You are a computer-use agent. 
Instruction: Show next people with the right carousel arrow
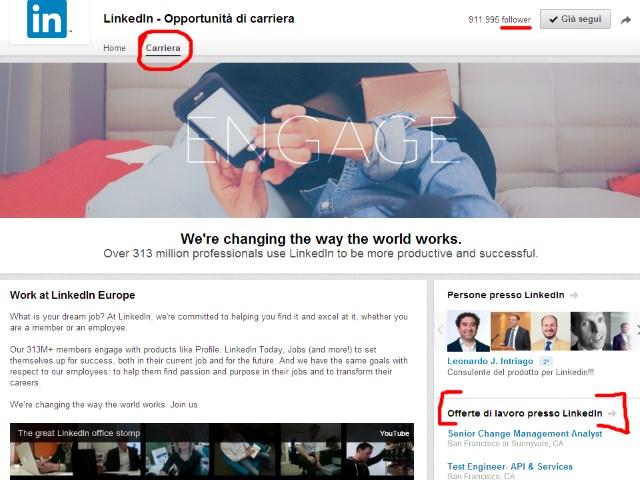[637, 329]
